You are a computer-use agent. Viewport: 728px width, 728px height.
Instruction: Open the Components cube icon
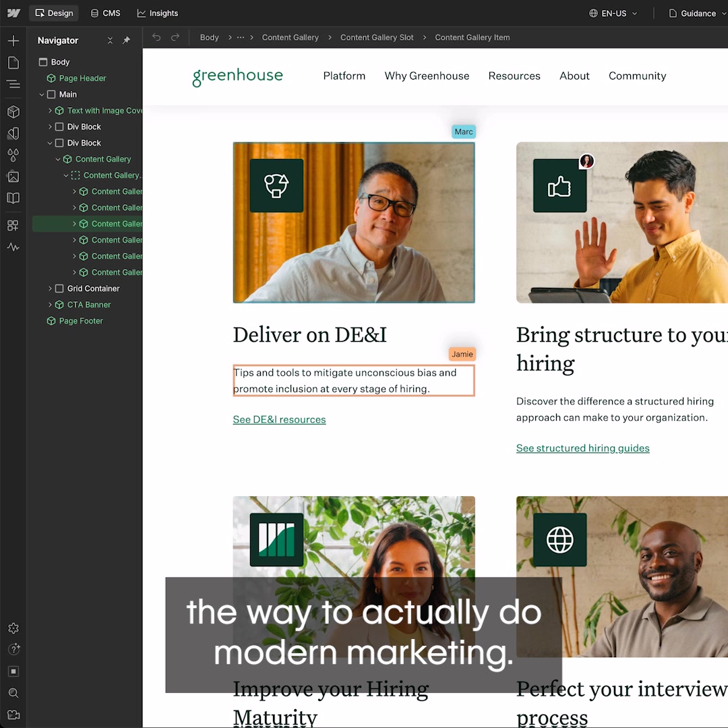[13, 111]
